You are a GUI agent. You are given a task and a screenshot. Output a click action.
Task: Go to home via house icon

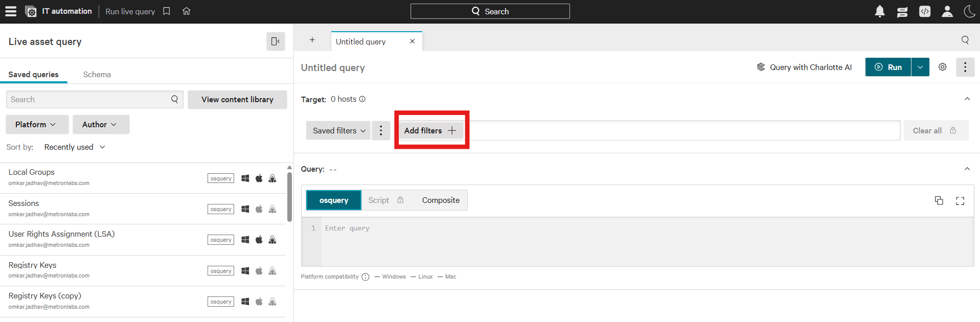tap(187, 11)
